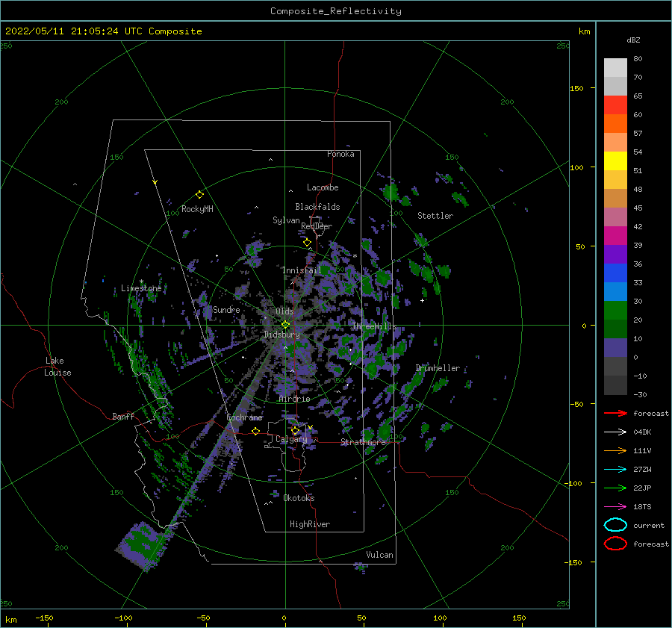Click the Strathmore label
672x628 pixels.
tap(364, 442)
